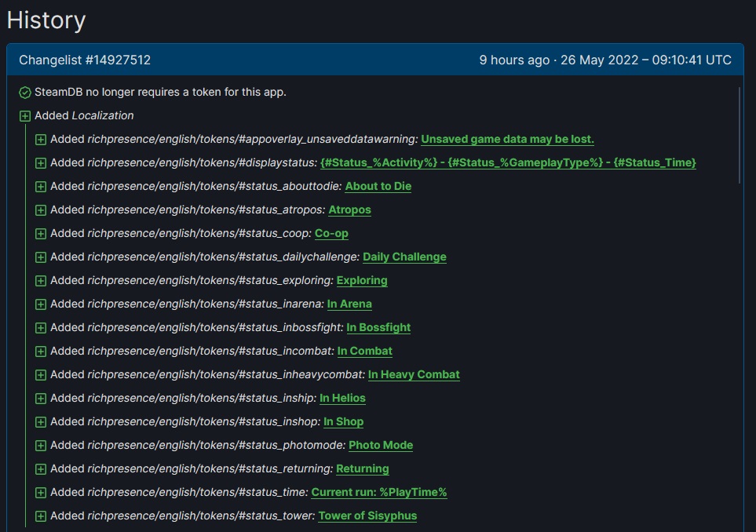Click the 'Returning' link
The height and width of the screenshot is (532, 756).
tap(363, 469)
